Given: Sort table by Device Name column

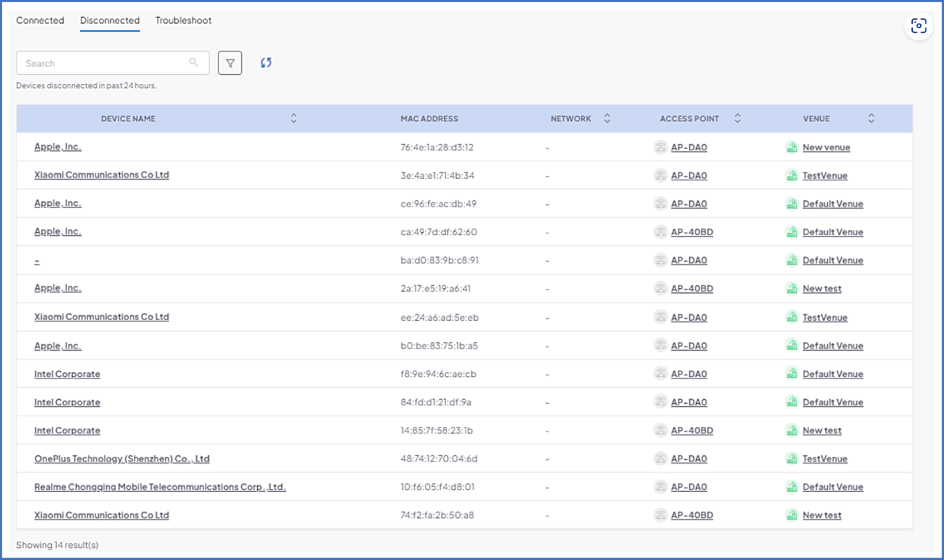Looking at the screenshot, I should pos(293,118).
